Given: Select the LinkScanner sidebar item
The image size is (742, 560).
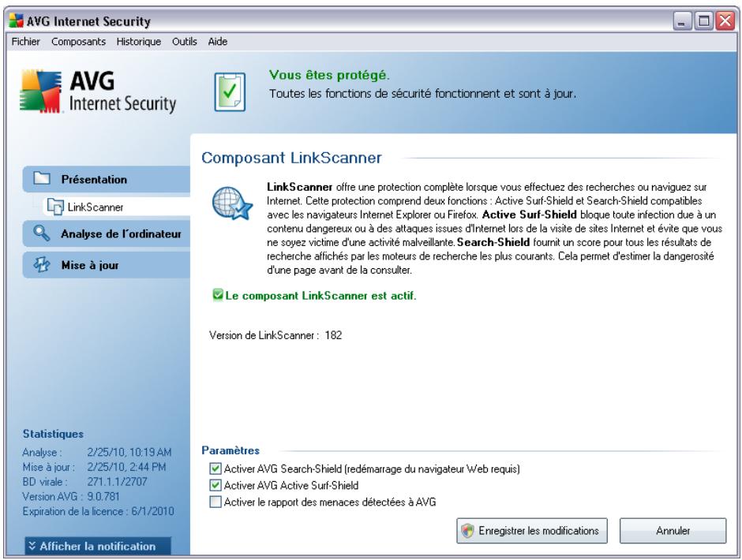Looking at the screenshot, I should 116,207.
